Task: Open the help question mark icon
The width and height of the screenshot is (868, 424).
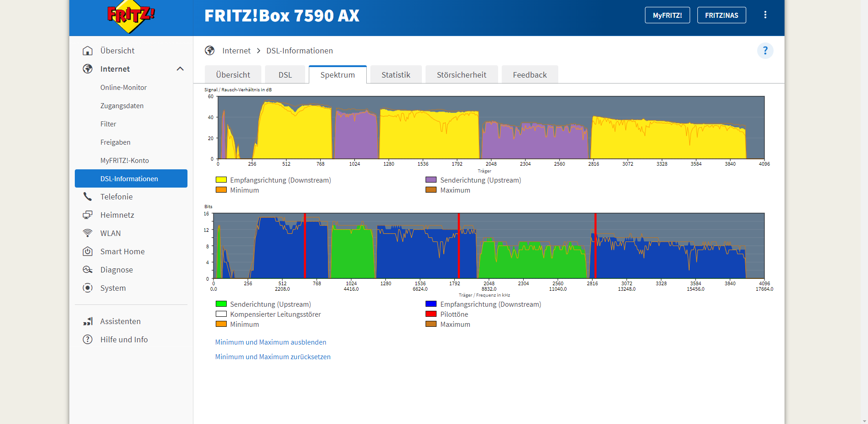Action: tap(765, 51)
